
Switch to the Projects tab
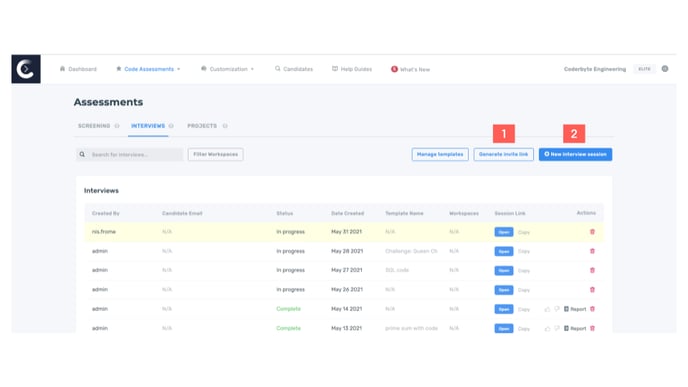click(202, 126)
